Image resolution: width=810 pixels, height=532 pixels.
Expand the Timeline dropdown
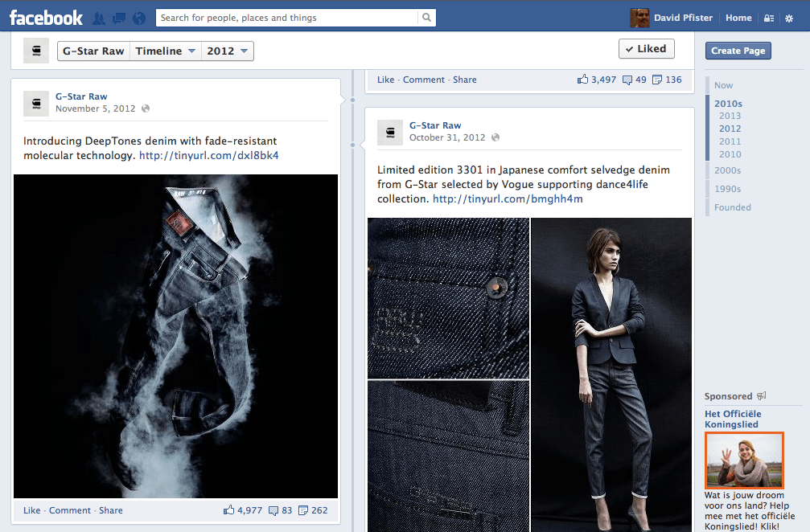pos(165,51)
